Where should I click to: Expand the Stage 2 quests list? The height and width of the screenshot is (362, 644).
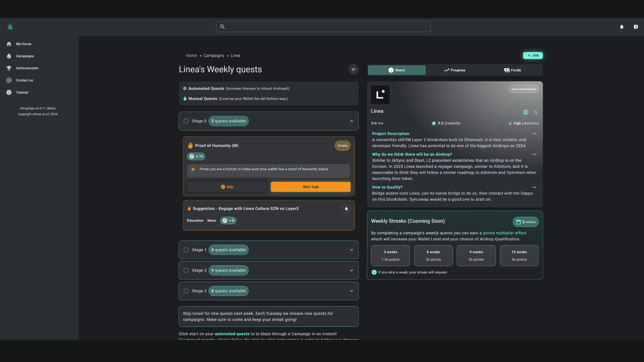coord(351,270)
